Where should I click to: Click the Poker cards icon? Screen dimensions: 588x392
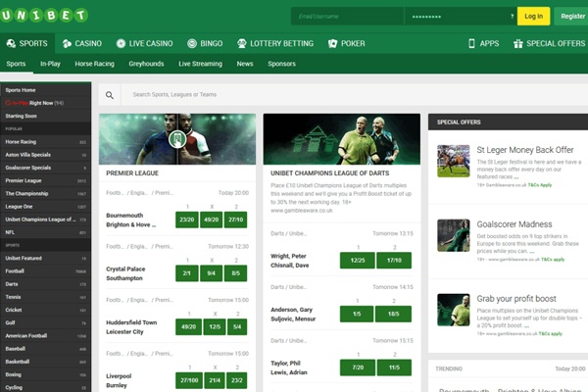(x=332, y=43)
